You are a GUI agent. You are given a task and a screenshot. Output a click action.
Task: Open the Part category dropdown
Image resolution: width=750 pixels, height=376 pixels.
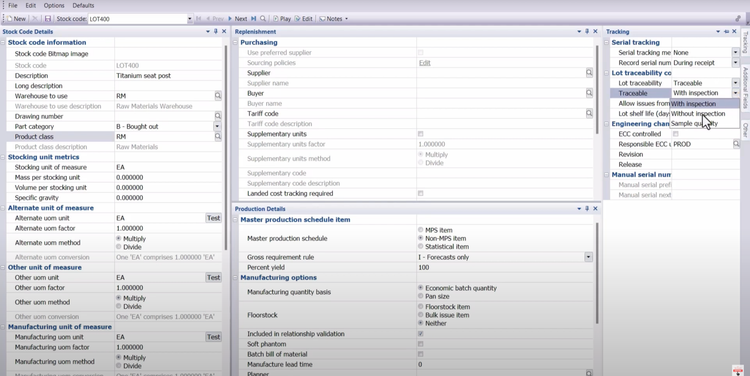coord(217,126)
